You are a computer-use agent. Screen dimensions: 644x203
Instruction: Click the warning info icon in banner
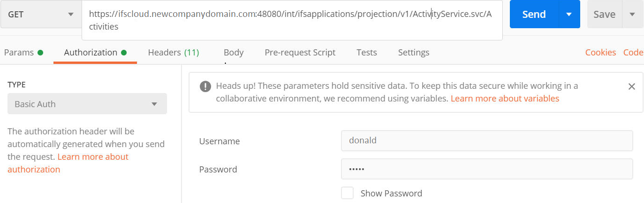click(x=205, y=86)
